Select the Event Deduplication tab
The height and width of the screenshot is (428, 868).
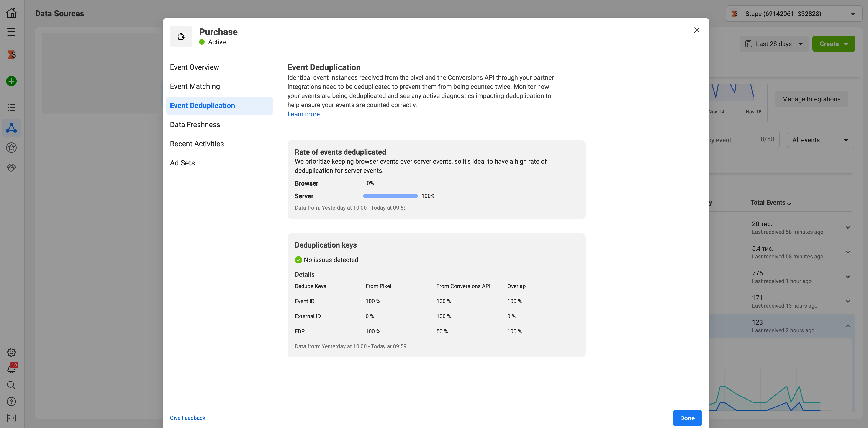coord(219,106)
